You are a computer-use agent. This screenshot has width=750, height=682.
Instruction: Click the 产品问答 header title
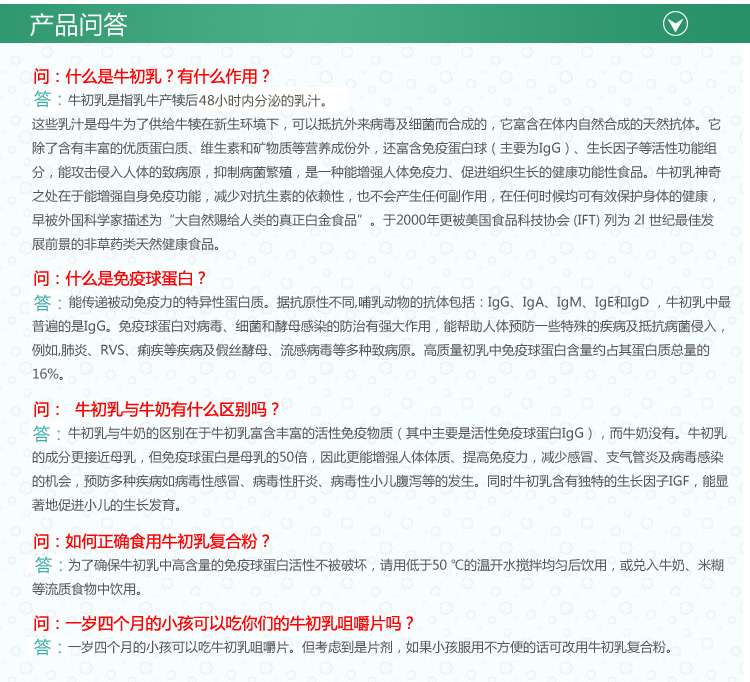tap(78, 24)
